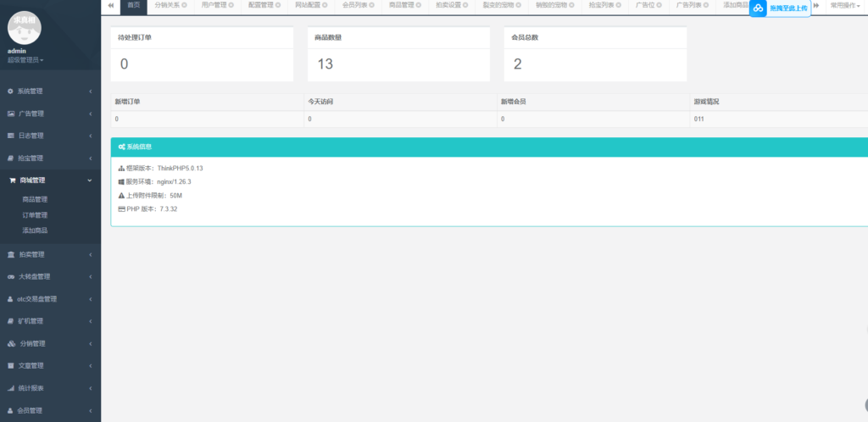This screenshot has height=422, width=868.
Task: Click the 大转盘管理 gamepad icon
Action: (x=11, y=276)
